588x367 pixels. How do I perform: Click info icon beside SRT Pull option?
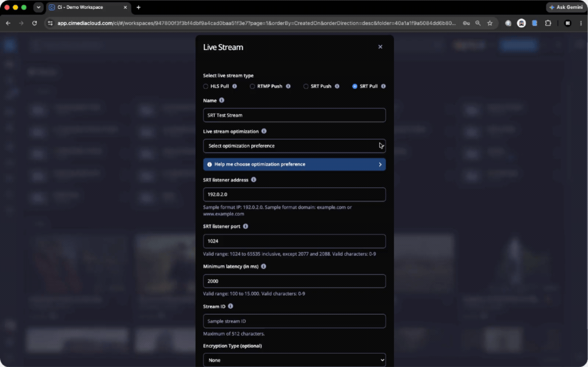[383, 86]
